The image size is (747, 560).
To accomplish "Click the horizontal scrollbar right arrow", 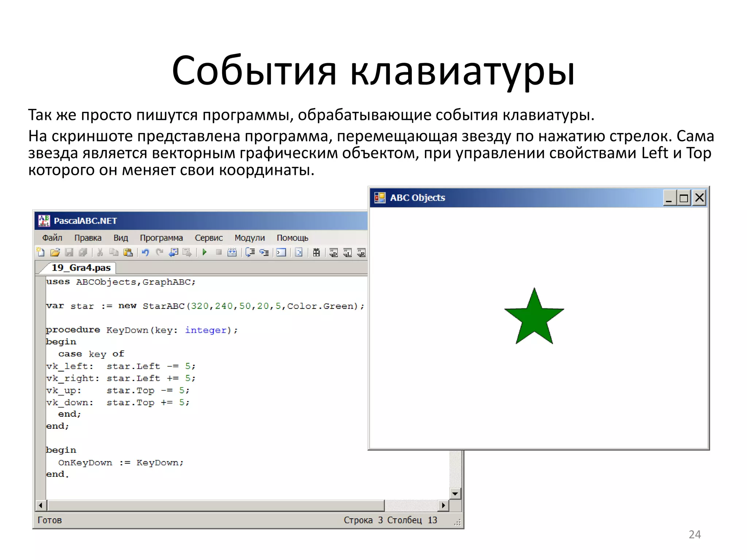I will click(x=443, y=505).
